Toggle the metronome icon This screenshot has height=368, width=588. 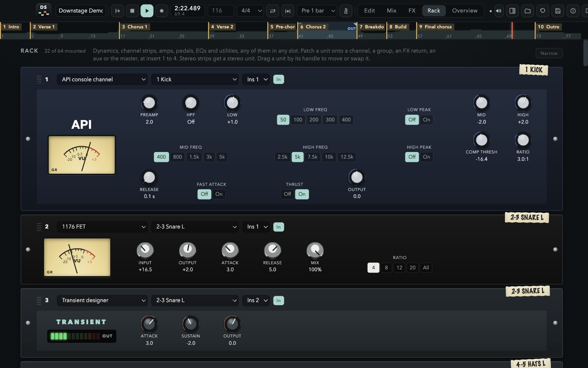[346, 11]
